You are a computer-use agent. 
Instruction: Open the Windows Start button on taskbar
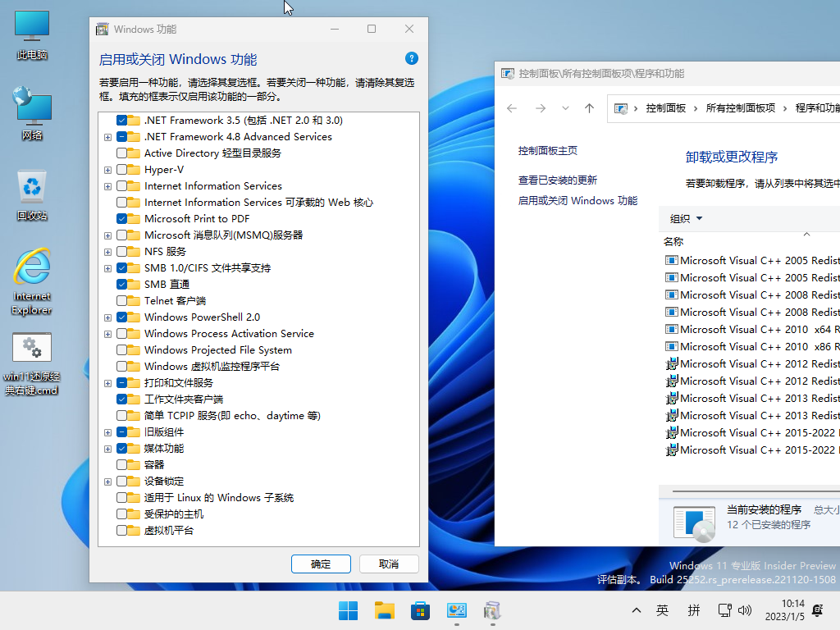click(x=348, y=610)
